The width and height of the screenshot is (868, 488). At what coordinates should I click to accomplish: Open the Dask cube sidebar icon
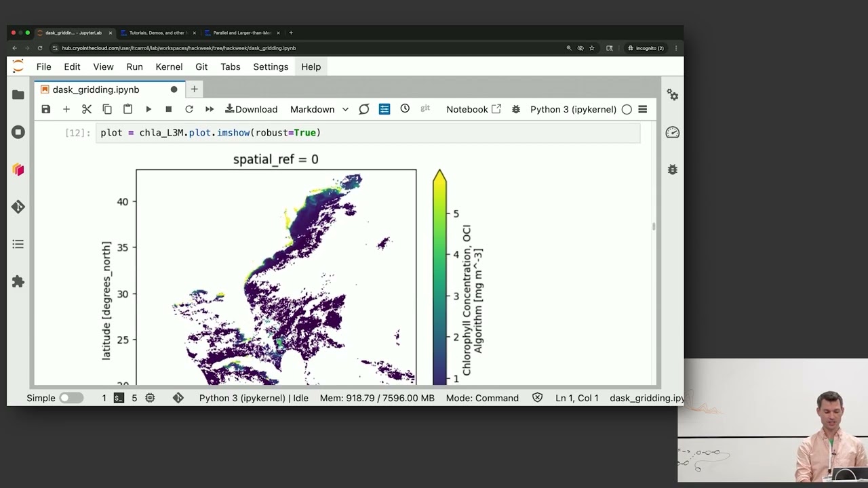(18, 169)
